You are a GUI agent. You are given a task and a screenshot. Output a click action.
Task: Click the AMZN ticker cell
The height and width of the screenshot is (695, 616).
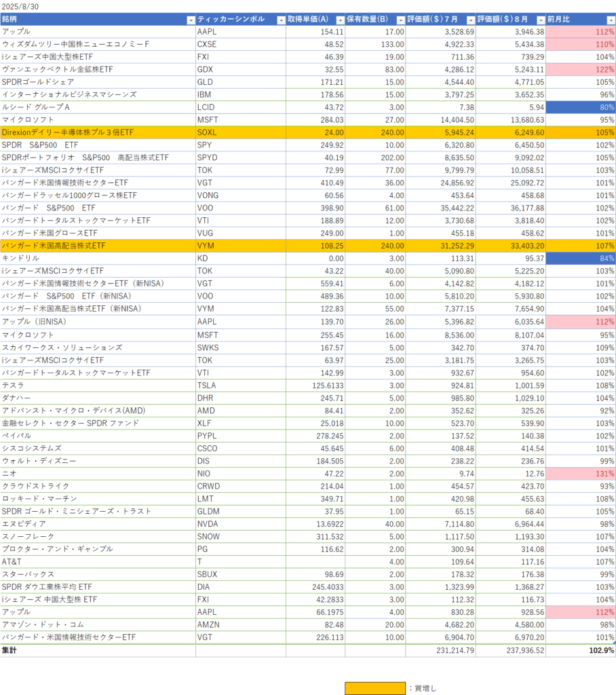(241, 624)
